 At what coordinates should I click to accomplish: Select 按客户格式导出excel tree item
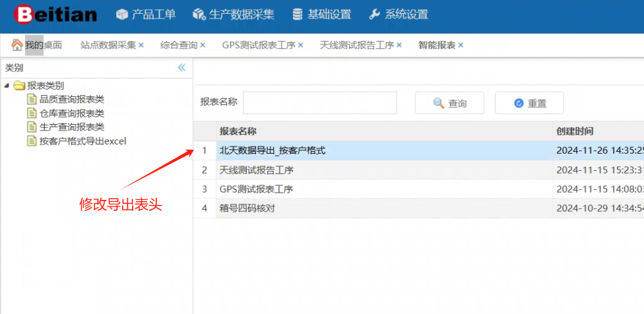(82, 141)
